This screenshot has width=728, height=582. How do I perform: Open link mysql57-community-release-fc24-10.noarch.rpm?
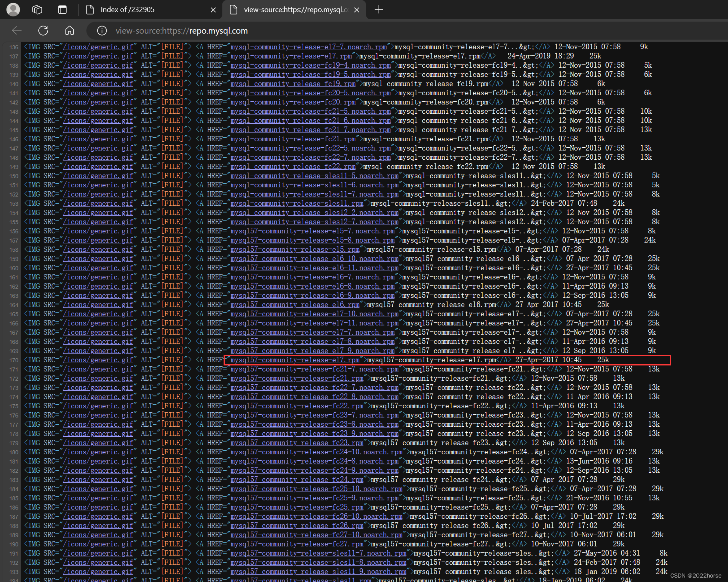[x=317, y=452]
